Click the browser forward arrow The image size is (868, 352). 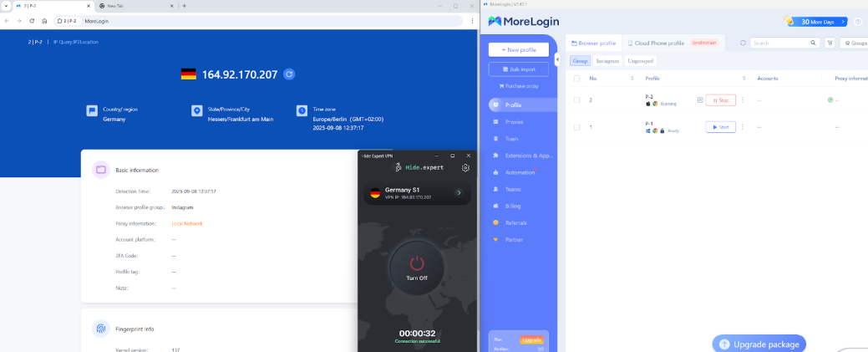point(19,21)
